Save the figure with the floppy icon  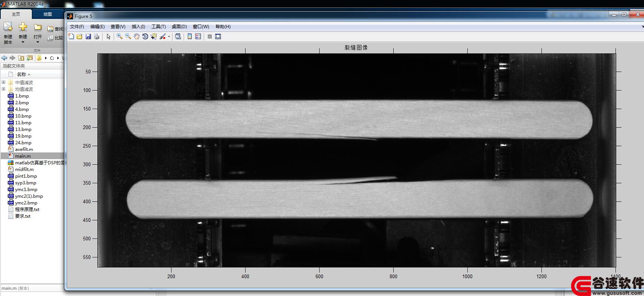click(x=88, y=36)
